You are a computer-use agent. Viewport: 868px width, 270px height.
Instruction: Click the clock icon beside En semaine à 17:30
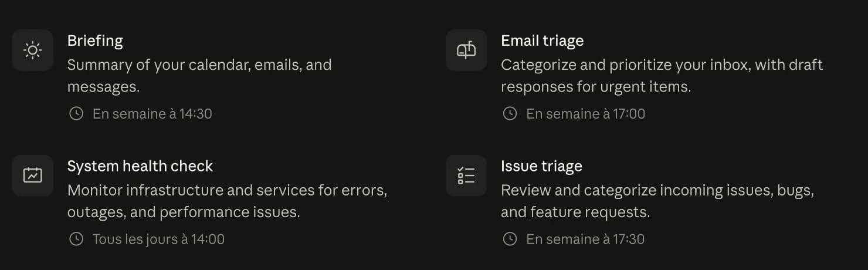coord(510,239)
